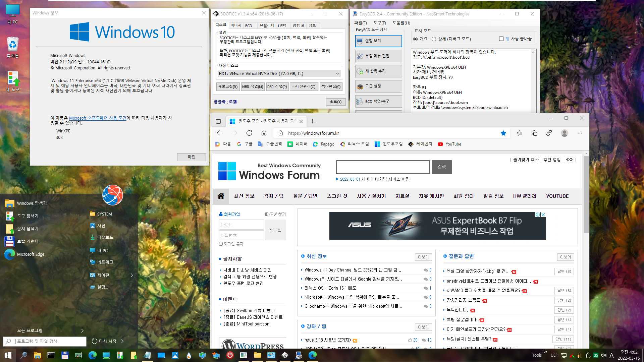Enable 자동 줄바꿈 checkbox in EasyBCD
The width and height of the screenshot is (644, 362).
pyautogui.click(x=501, y=39)
